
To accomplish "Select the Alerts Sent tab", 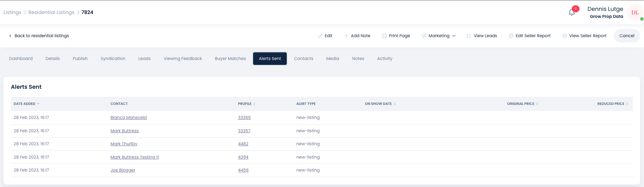I will [270, 59].
